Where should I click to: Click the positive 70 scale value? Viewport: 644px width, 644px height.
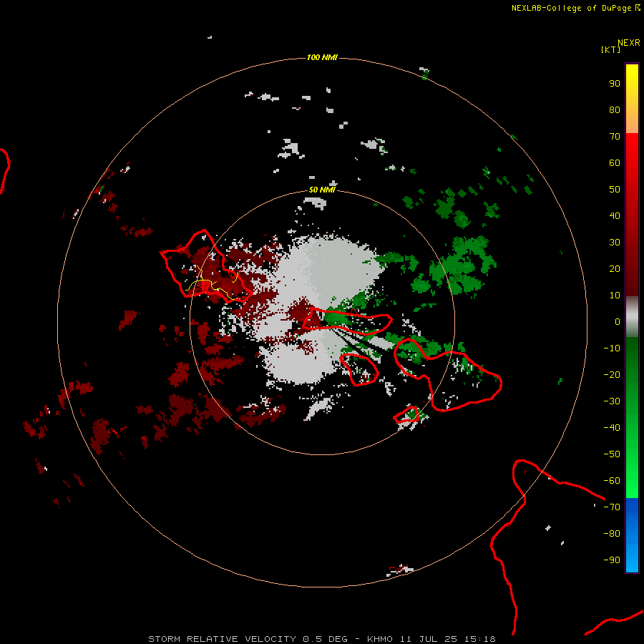[x=615, y=137]
